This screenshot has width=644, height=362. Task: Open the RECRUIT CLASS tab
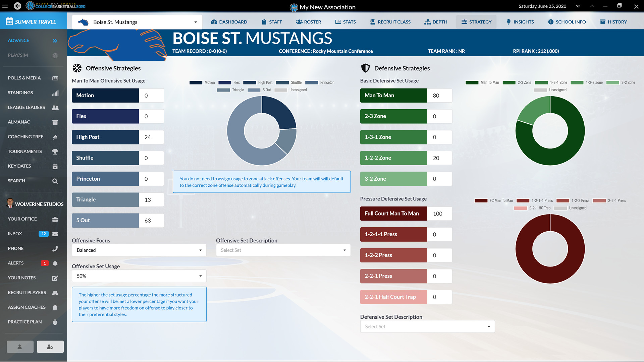390,22
